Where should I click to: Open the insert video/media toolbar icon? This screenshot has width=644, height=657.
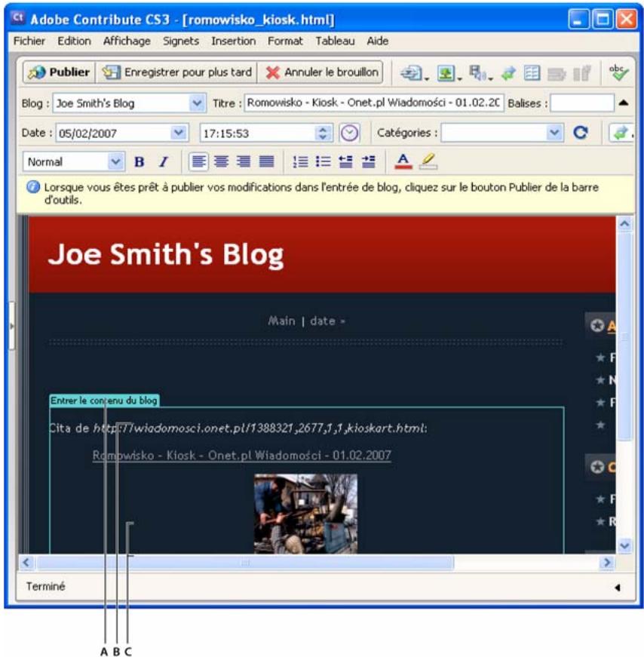(x=480, y=73)
